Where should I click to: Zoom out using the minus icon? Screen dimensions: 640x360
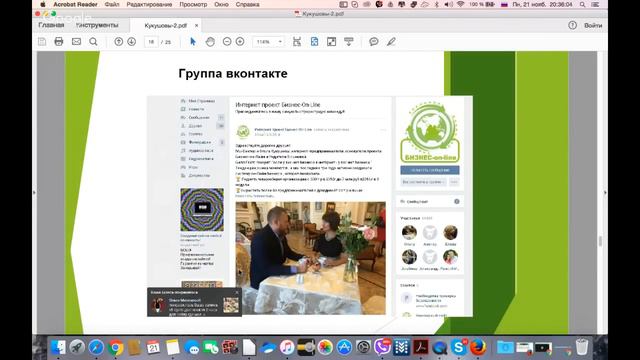tap(227, 42)
